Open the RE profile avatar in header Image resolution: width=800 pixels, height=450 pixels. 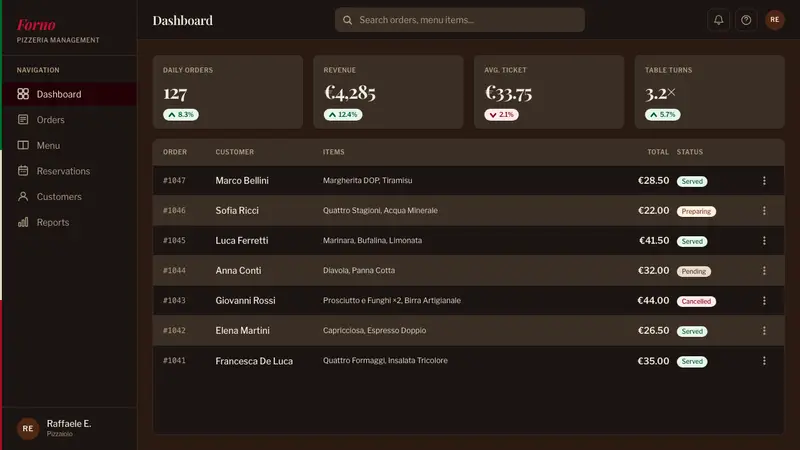774,20
